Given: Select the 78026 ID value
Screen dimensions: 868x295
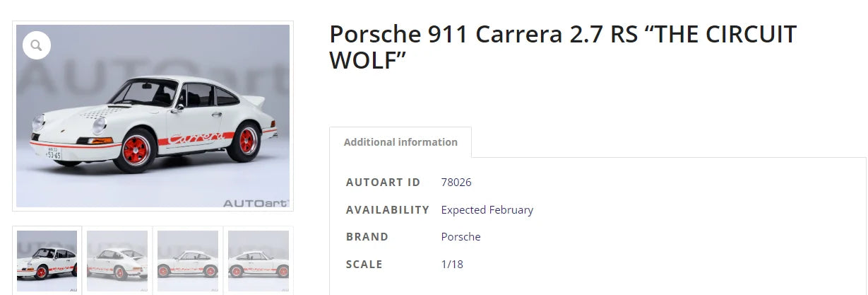Looking at the screenshot, I should click(456, 183).
